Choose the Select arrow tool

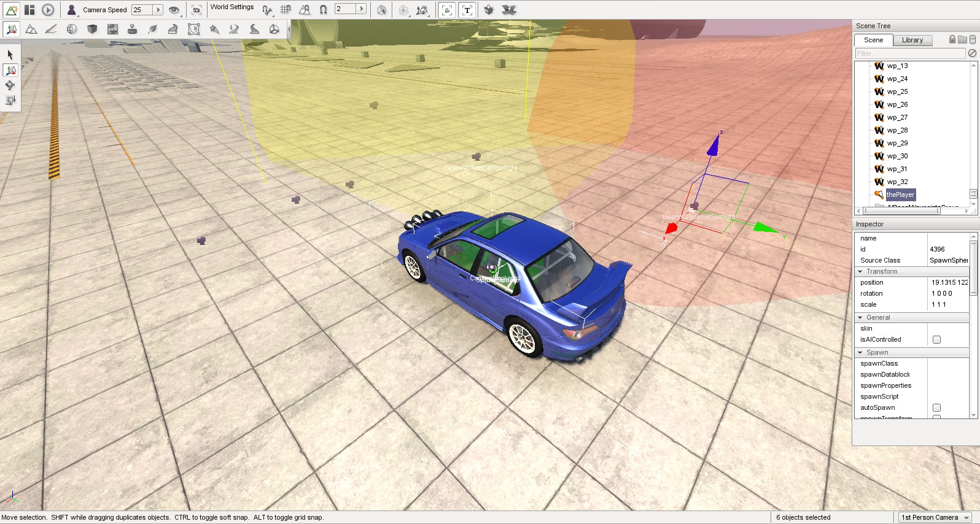[10, 55]
